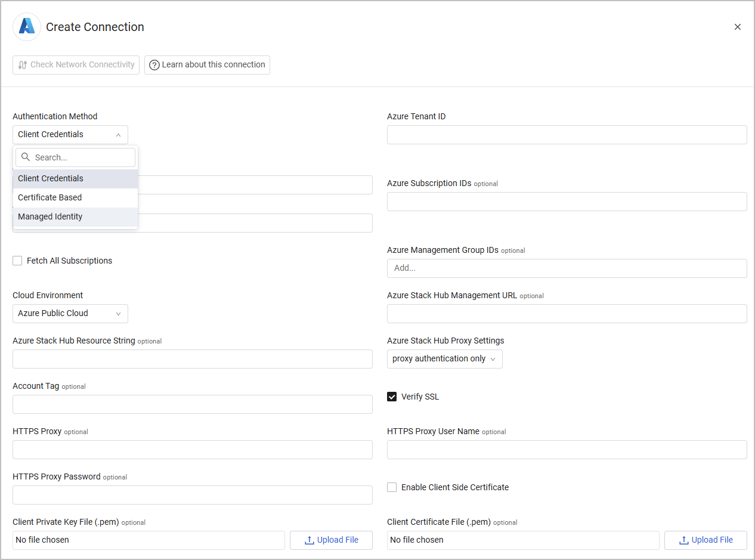
Task: Focus the dropdown Search field
Action: pos(76,157)
